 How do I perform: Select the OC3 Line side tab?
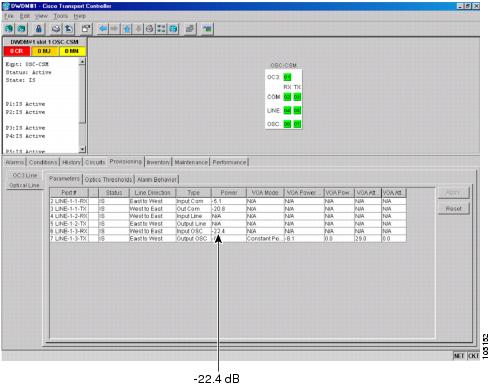tap(25, 175)
